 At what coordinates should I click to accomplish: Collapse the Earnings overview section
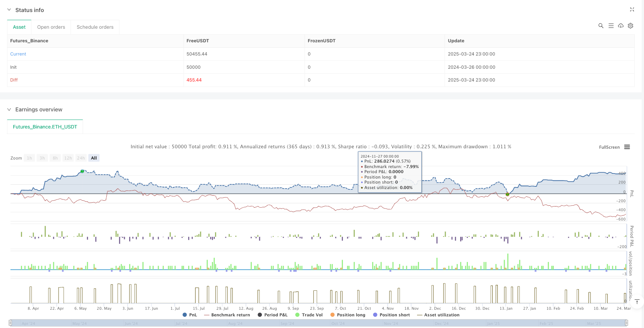(9, 109)
